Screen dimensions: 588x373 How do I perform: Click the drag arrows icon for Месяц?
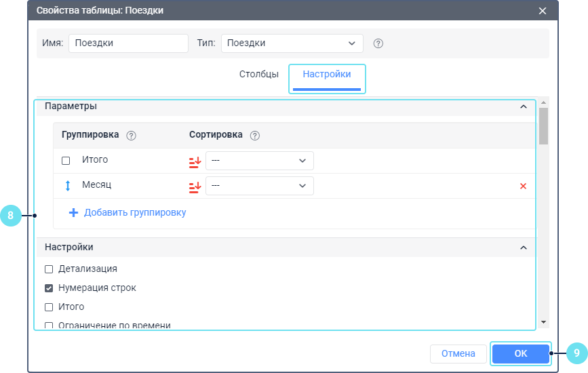coord(67,185)
